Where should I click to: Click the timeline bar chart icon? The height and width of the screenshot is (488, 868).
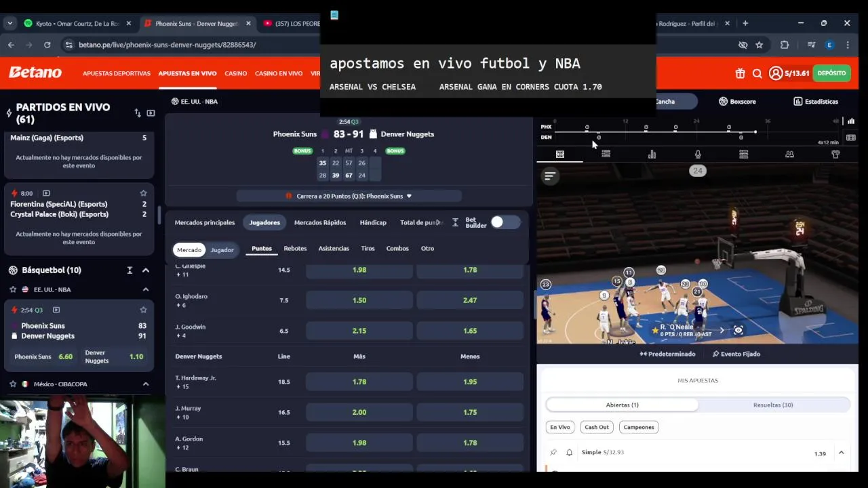pos(851,121)
